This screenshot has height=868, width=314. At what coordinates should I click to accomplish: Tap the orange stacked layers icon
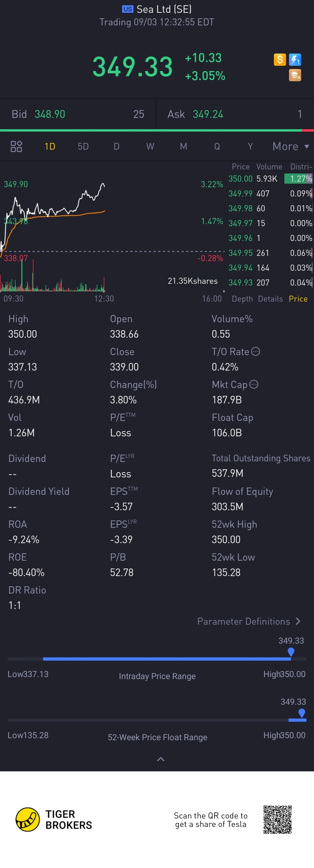click(295, 75)
